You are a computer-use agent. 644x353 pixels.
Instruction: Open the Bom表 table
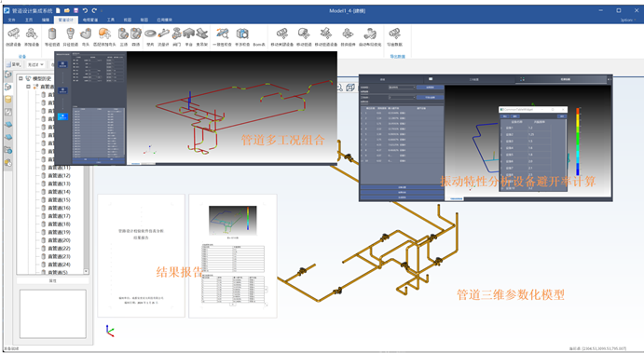tap(259, 44)
